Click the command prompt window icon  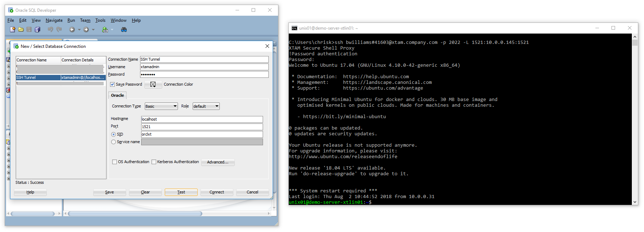(294, 28)
